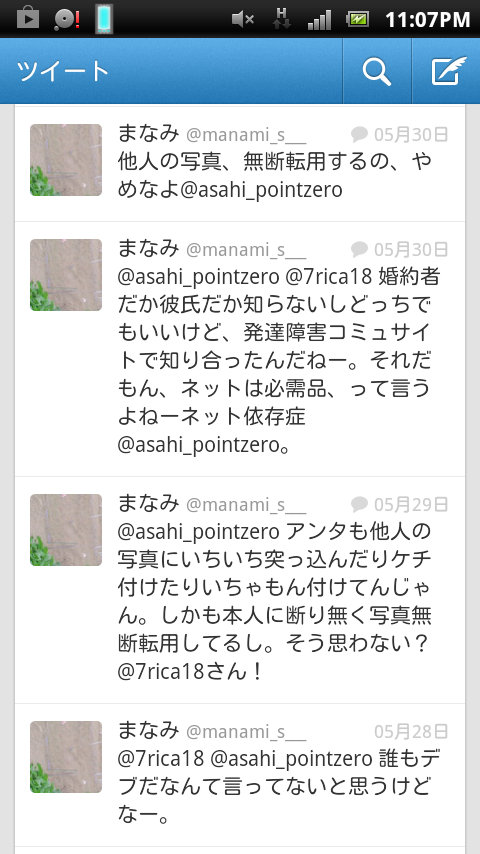
Task: Open the @7rica18さん mention in 05月29日 tweet
Action: 182,672
